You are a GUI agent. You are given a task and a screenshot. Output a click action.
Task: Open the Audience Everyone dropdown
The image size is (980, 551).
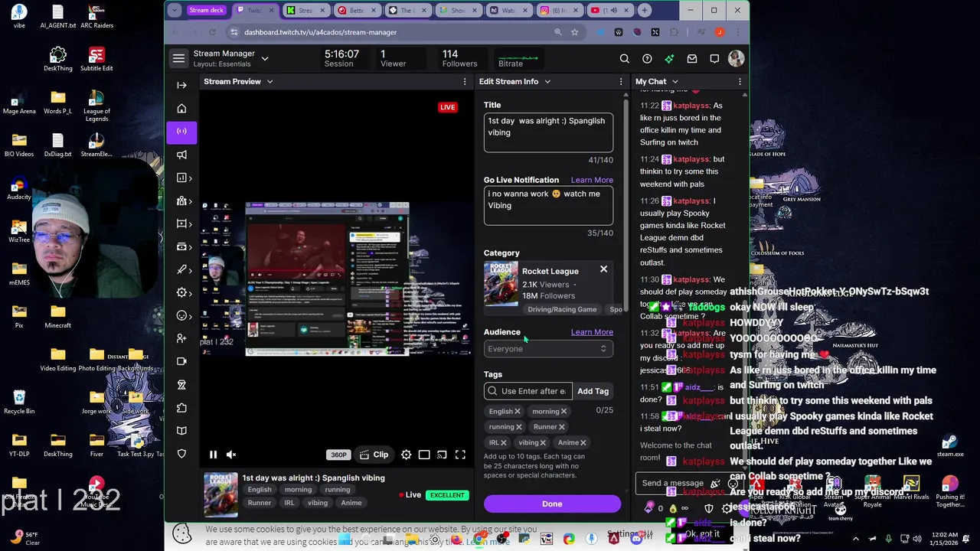click(548, 349)
